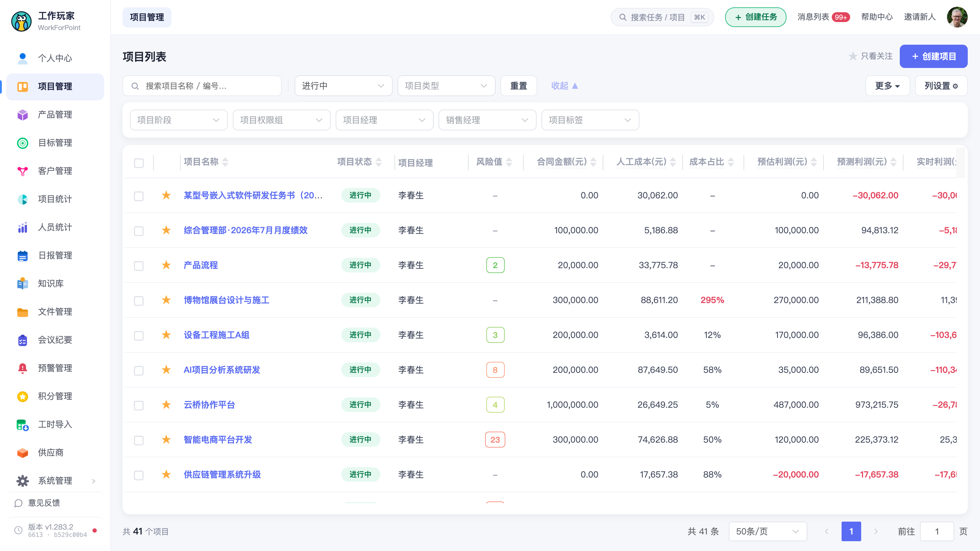This screenshot has width=980, height=551.
Task: Open the 项目类型 dropdown
Action: 446,86
